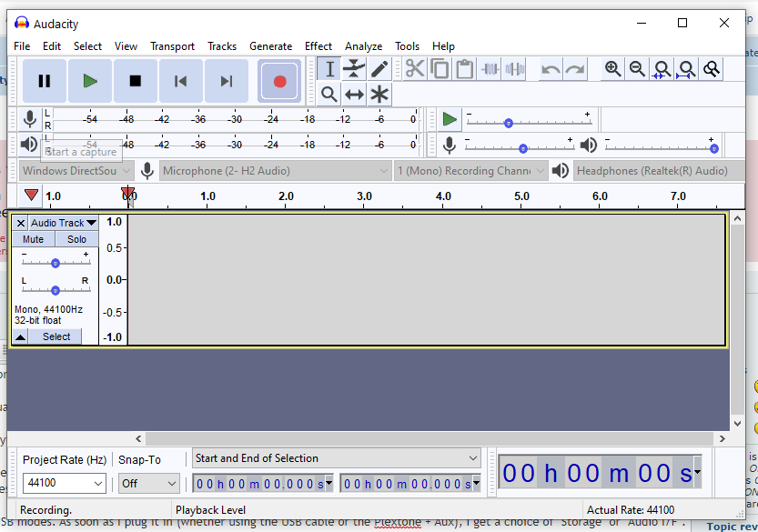758x532 pixels.
Task: Open the Headphones (Realtek(R) Audio) dropdown
Action: click(x=659, y=171)
